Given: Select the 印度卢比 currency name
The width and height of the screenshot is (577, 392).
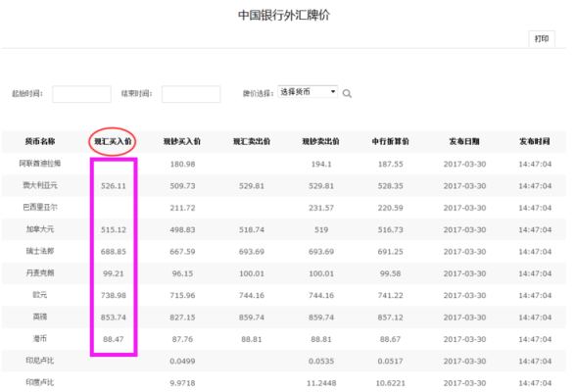Looking at the screenshot, I should click(x=40, y=382).
